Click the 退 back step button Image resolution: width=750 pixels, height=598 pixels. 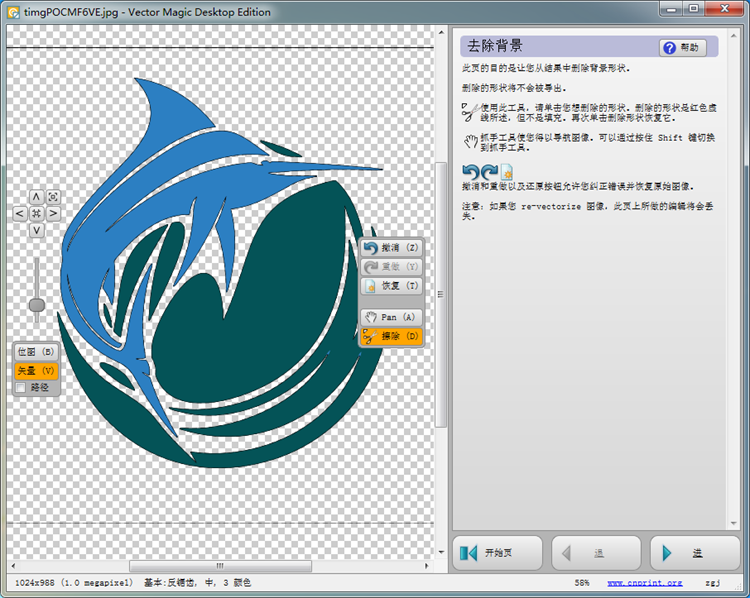click(x=596, y=552)
